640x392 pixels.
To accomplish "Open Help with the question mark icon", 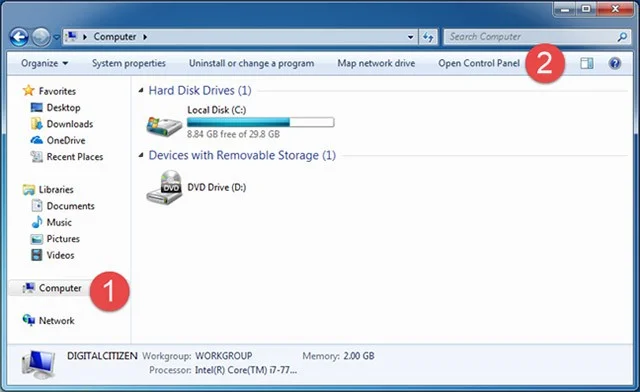I will point(615,63).
